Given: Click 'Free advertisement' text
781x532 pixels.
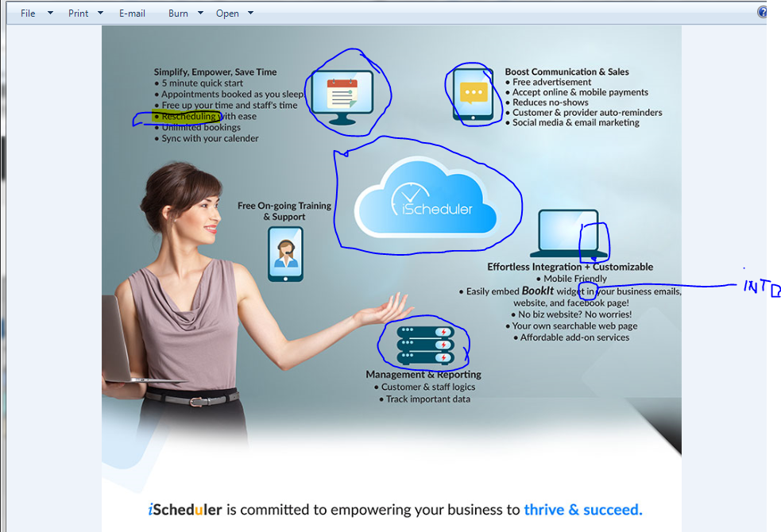Looking at the screenshot, I should click(552, 82).
